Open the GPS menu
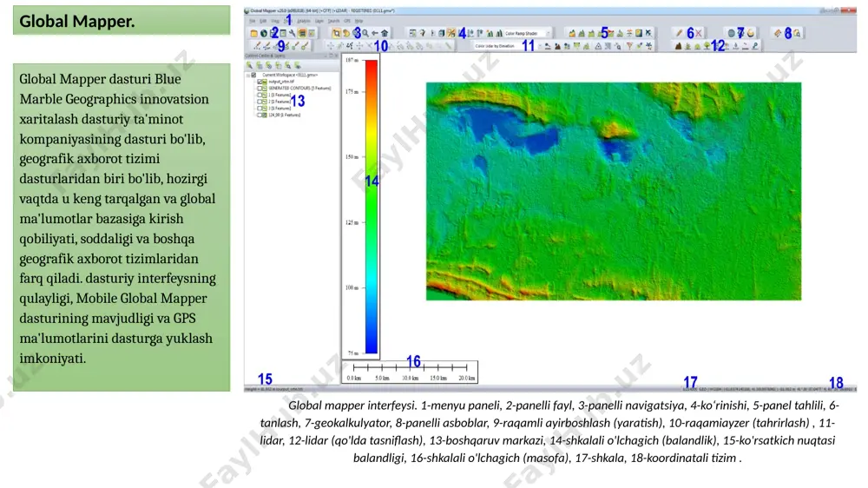The height and width of the screenshot is (488, 868). [347, 21]
